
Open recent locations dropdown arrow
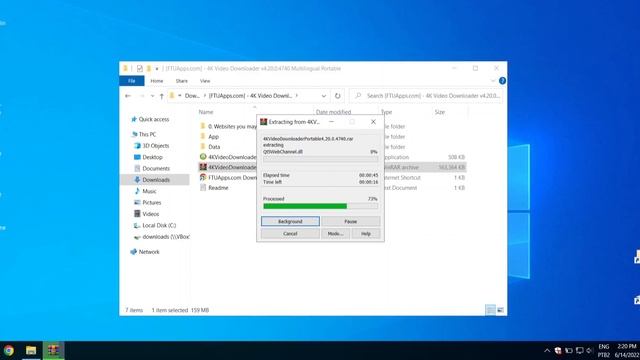(152, 96)
